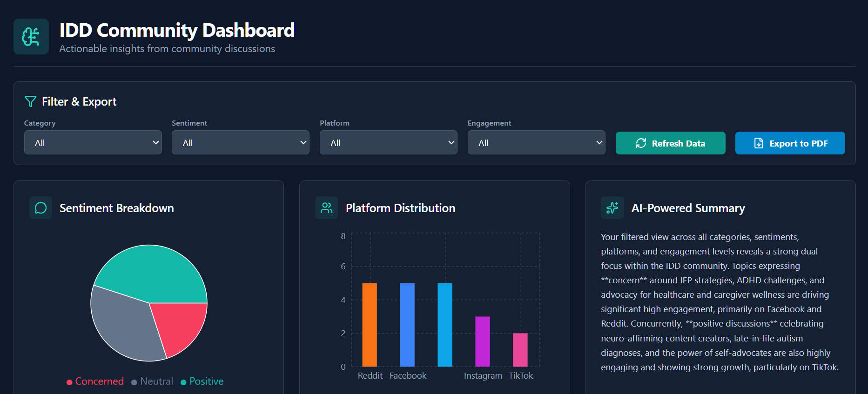The image size is (868, 394).
Task: Click the funnel filter icon
Action: coord(30,101)
